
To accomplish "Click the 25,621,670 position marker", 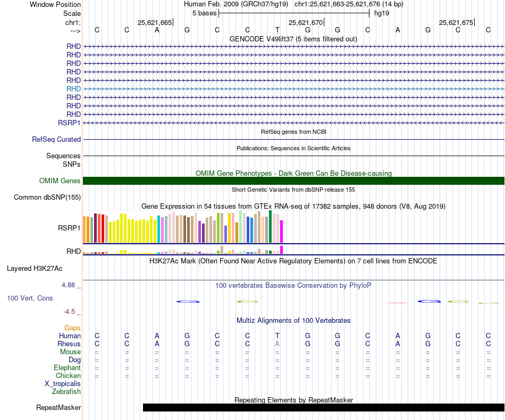I will tap(305, 22).
